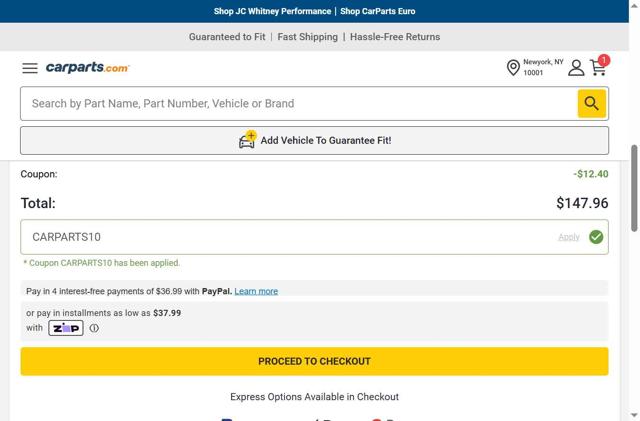This screenshot has height=421, width=640.
Task: Visit Shop CarParts Euro link
Action: pos(377,11)
